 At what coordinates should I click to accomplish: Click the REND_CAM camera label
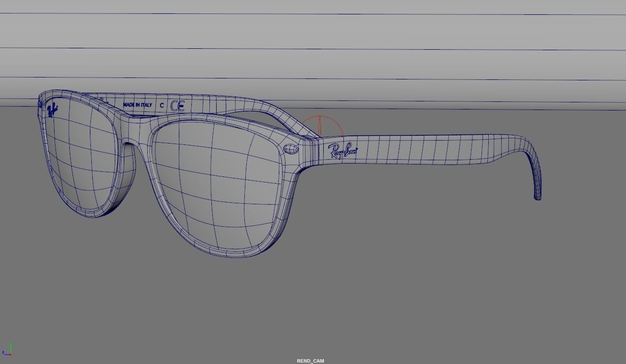coord(310,361)
